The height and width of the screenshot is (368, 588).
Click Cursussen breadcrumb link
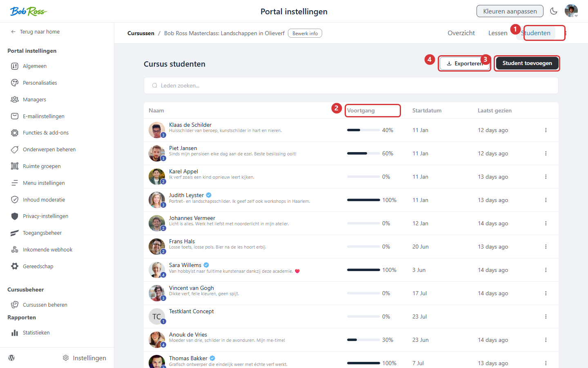(141, 33)
